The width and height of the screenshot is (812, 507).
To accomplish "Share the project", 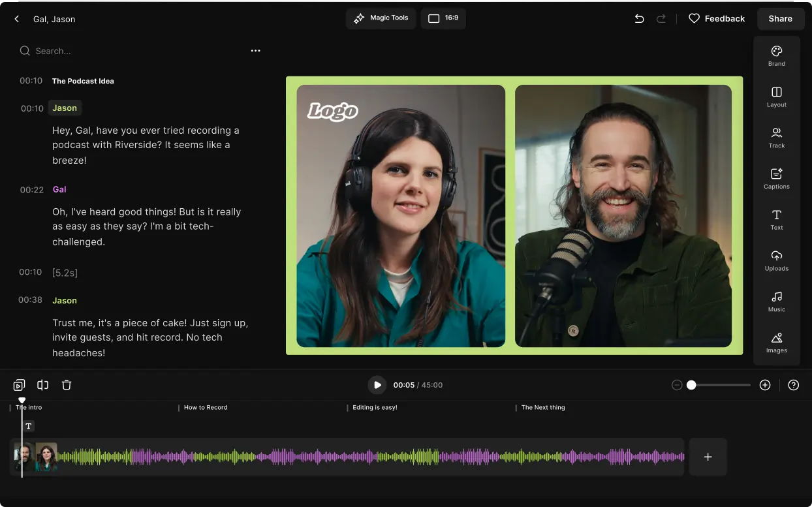I will [x=780, y=18].
